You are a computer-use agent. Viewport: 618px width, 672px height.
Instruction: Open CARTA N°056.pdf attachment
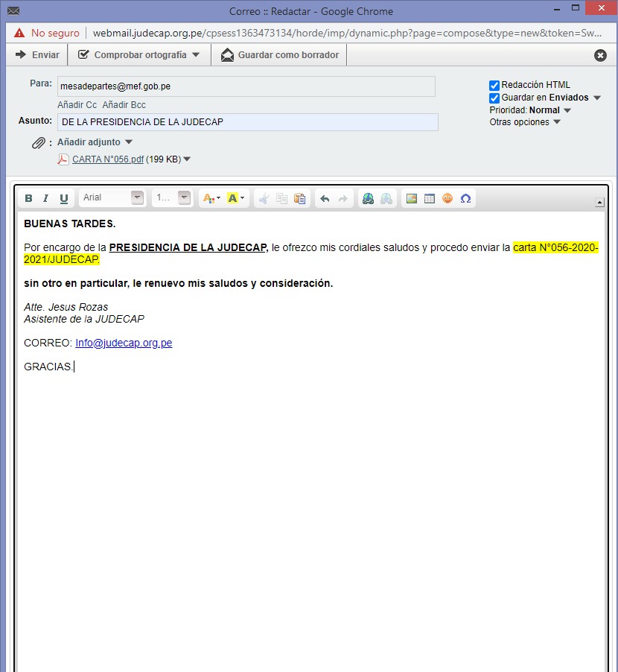tap(107, 159)
